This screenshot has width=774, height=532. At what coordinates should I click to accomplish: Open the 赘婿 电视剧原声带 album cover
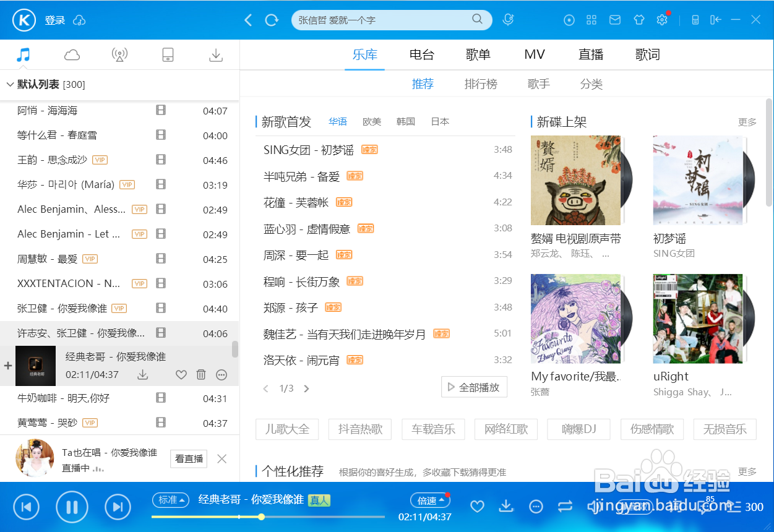pyautogui.click(x=576, y=180)
